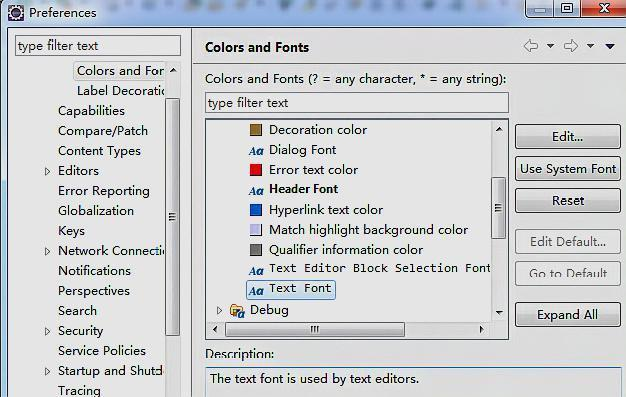
Task: Select Hyperlink text color in the list
Action: 326,210
